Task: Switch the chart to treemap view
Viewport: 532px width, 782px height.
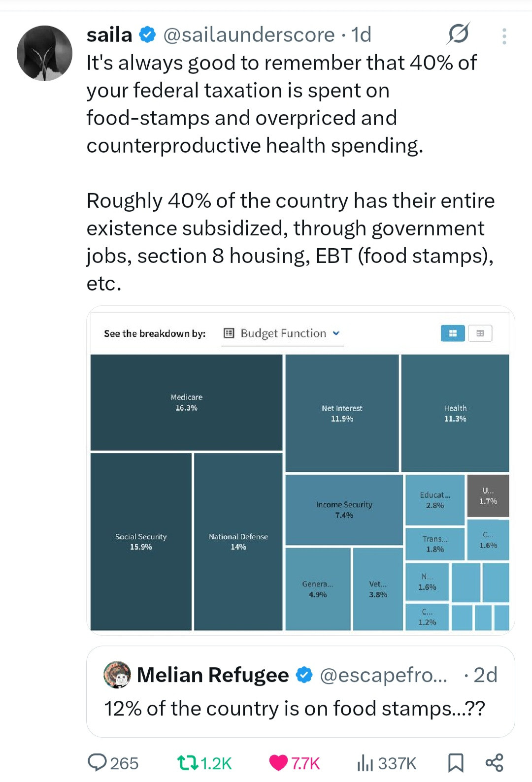Action: (453, 333)
